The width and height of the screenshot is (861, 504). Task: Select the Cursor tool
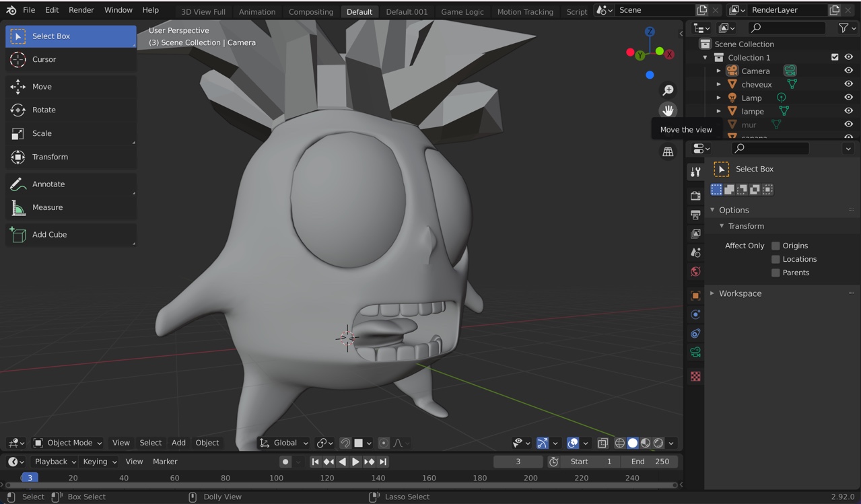(71, 59)
